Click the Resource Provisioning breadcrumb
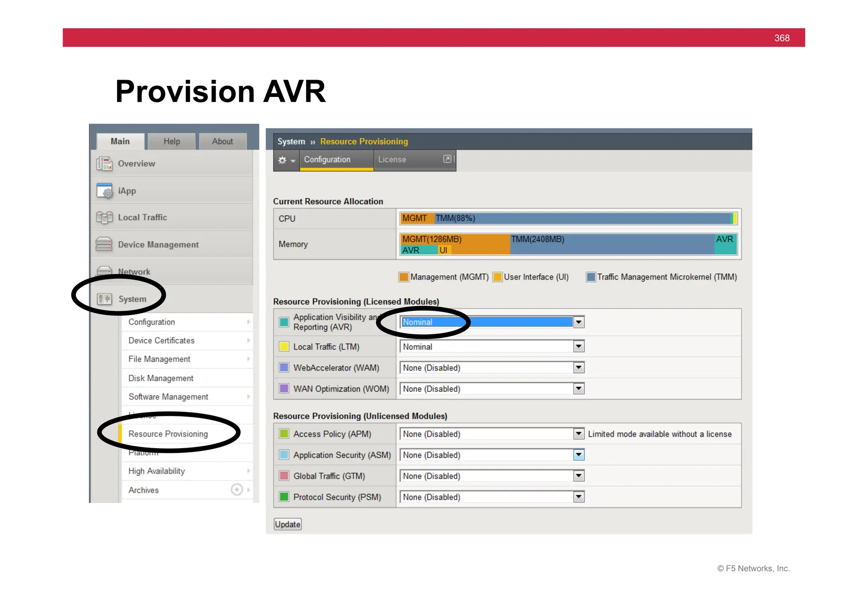 (364, 141)
